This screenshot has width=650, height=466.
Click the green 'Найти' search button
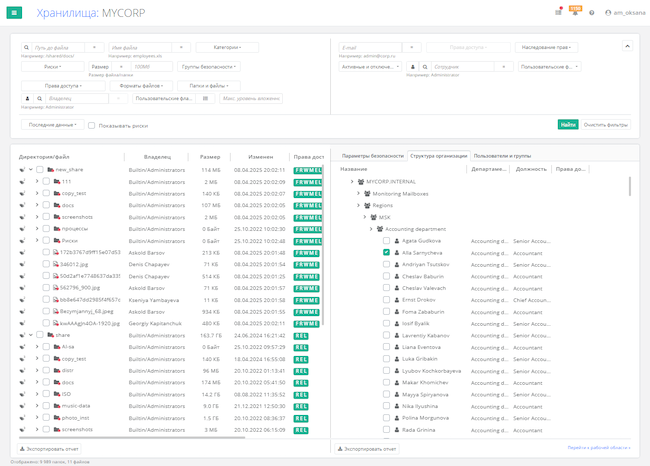[x=567, y=125]
